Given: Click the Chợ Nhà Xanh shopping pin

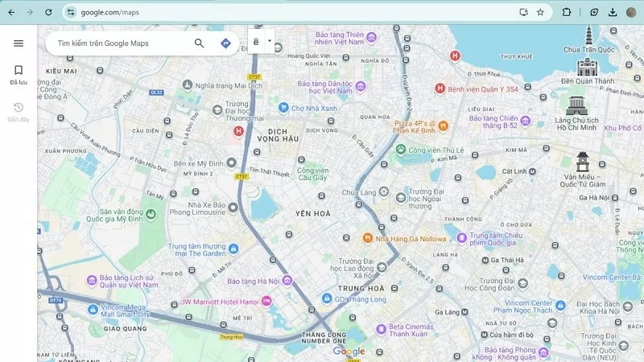Looking at the screenshot, I should point(283,107).
